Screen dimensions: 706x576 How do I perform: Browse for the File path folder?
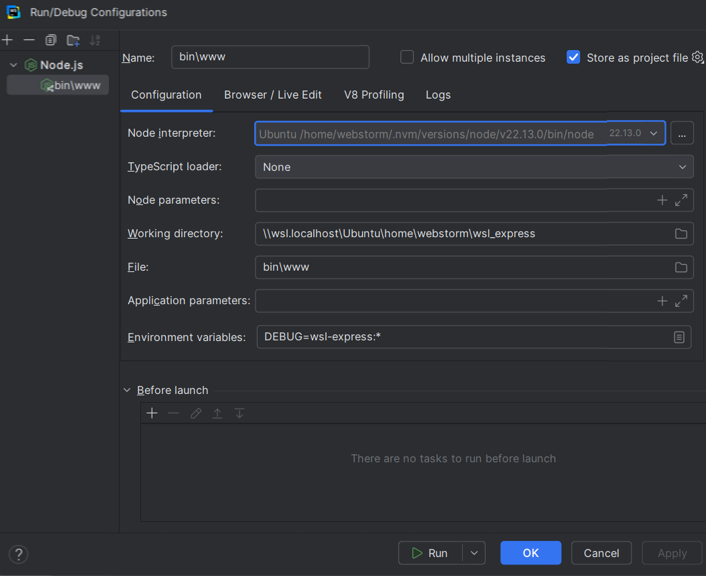681,268
